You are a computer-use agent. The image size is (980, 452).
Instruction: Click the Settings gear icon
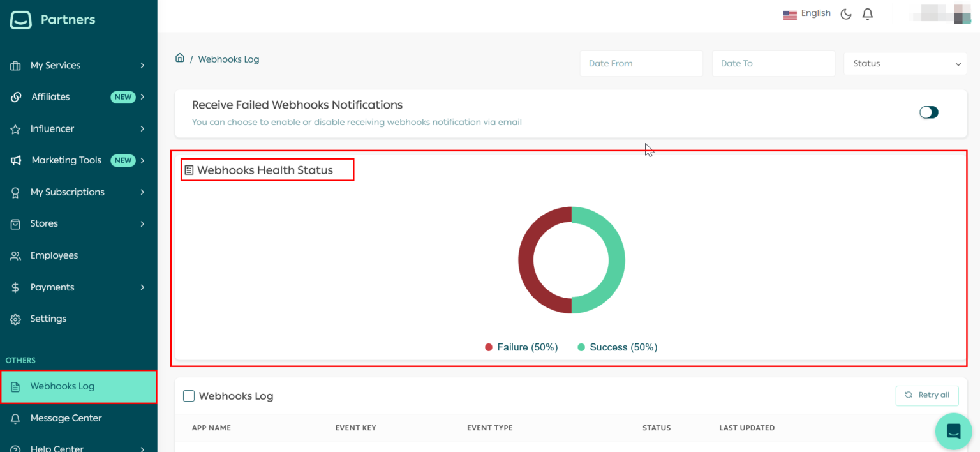pyautogui.click(x=15, y=319)
